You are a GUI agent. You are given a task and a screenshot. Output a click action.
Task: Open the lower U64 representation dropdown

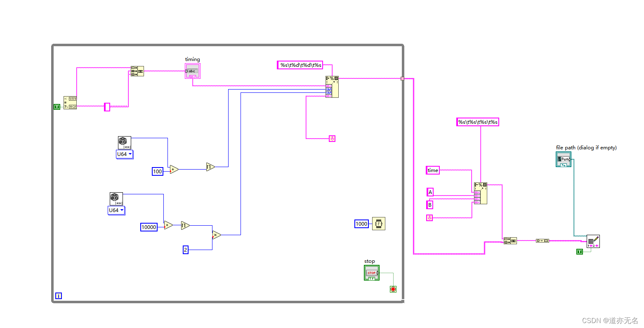coord(116,210)
